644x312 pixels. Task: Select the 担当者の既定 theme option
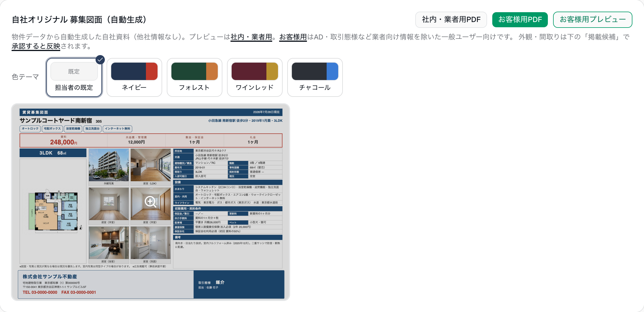coord(74,77)
